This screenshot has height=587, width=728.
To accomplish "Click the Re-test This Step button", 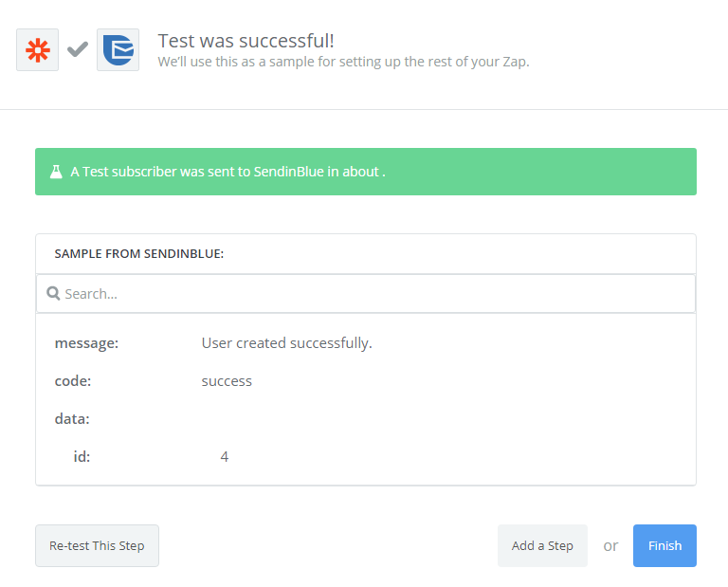I will [97, 545].
